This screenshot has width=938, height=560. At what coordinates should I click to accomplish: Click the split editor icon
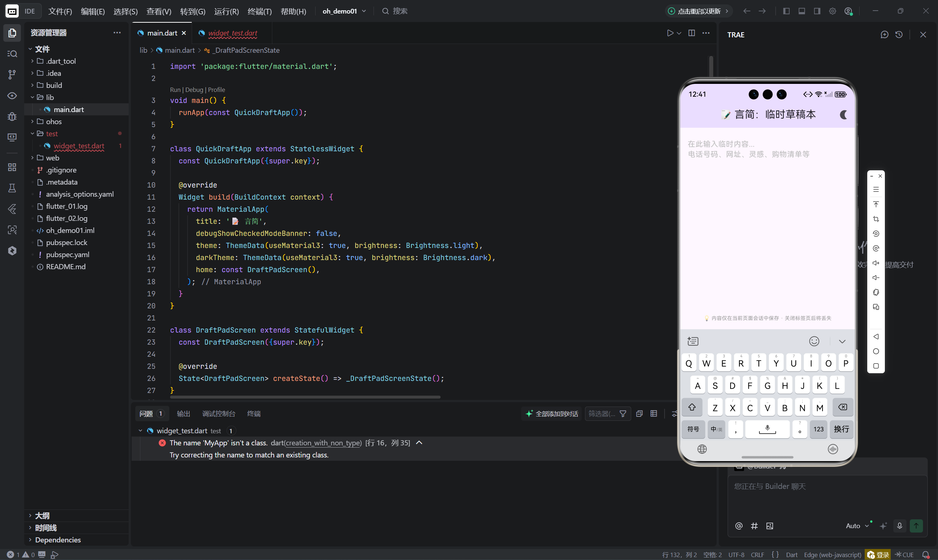691,33
